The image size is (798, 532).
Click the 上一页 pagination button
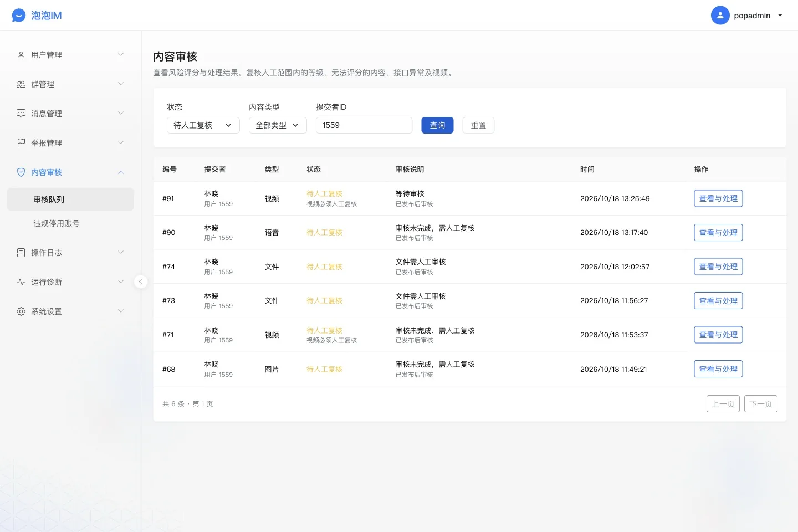[x=723, y=404]
